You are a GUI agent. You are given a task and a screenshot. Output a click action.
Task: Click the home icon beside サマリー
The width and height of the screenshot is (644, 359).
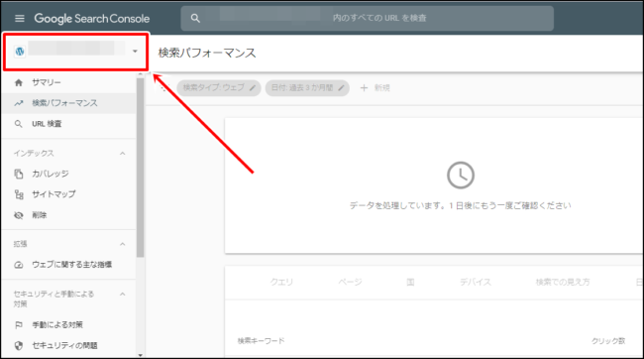pos(19,82)
